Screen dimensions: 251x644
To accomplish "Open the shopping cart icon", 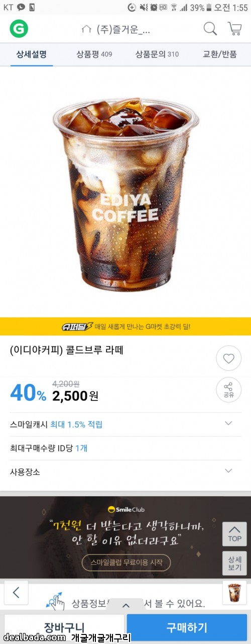I will [234, 29].
